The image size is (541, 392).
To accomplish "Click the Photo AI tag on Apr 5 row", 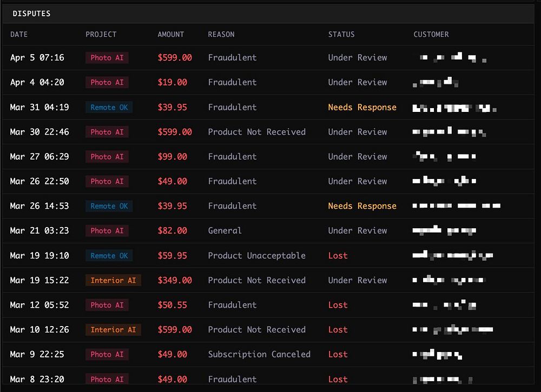I will point(107,57).
